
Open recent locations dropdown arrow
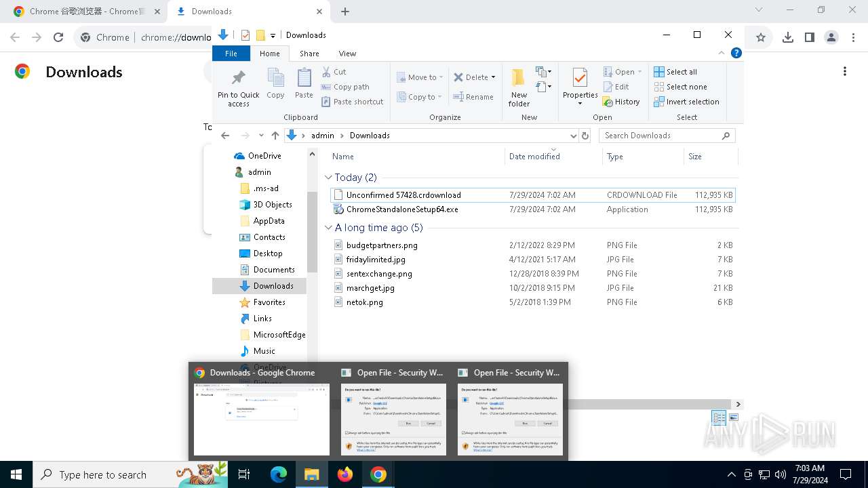(261, 136)
